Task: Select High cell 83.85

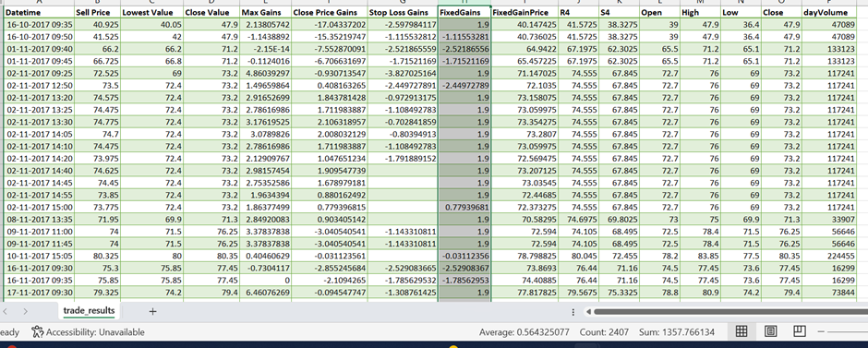Action: coord(701,256)
